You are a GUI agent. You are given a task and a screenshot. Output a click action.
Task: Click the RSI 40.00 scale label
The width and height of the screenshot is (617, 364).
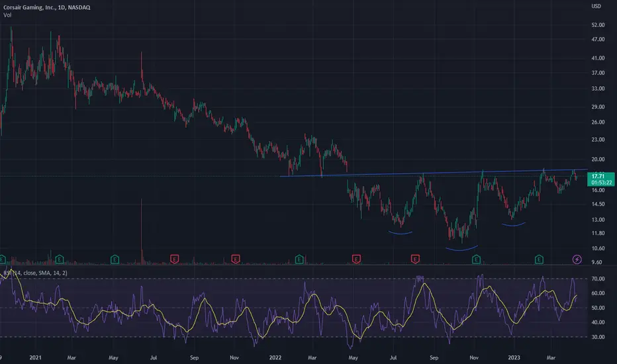598,322
